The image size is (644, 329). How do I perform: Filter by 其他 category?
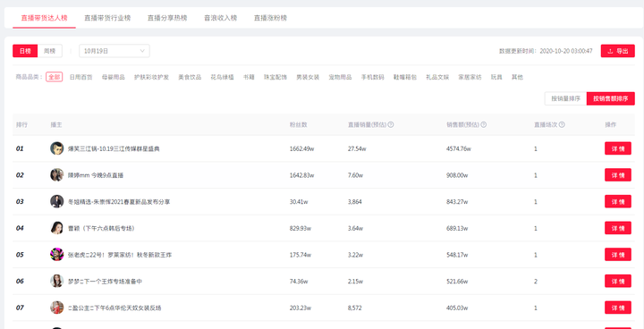click(517, 77)
